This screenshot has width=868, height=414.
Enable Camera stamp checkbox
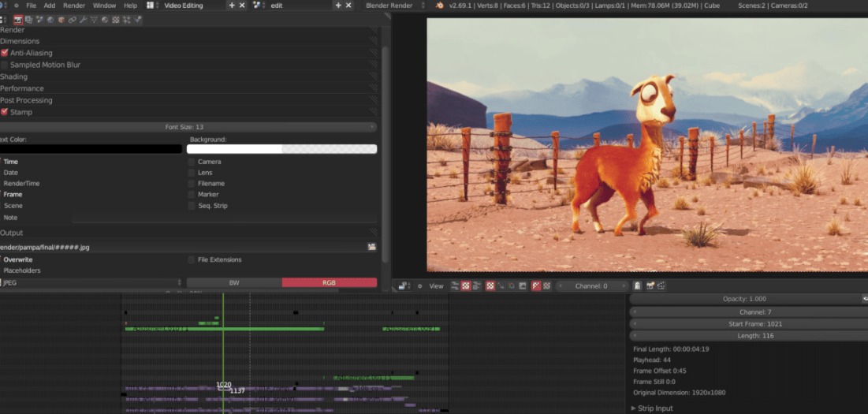click(192, 162)
